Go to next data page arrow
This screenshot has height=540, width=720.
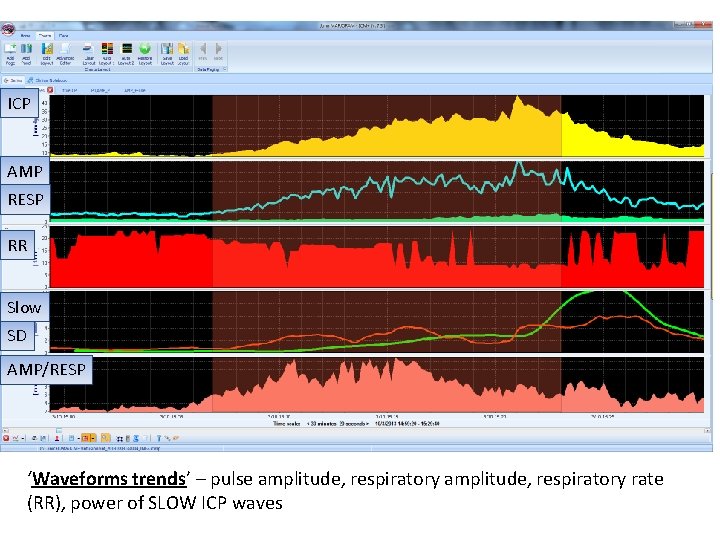(x=219, y=51)
